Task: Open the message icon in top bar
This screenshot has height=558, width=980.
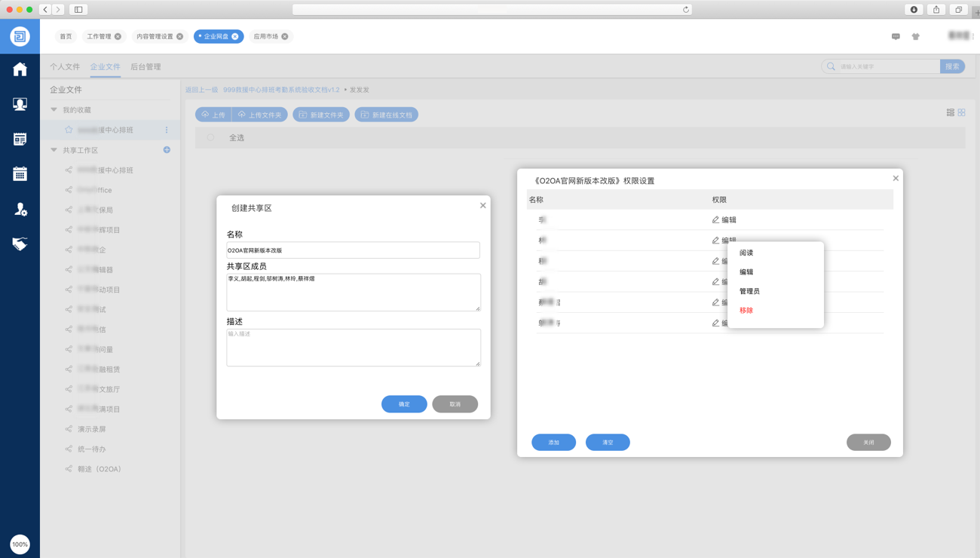Action: (x=896, y=36)
